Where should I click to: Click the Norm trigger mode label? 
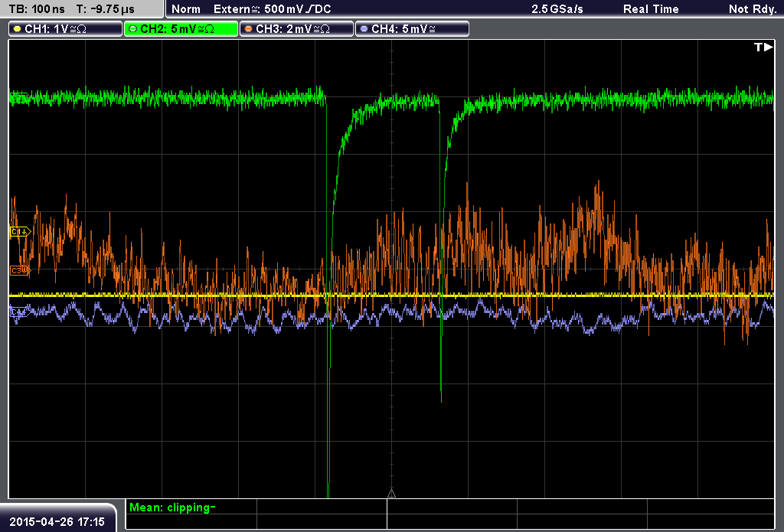[x=186, y=9]
